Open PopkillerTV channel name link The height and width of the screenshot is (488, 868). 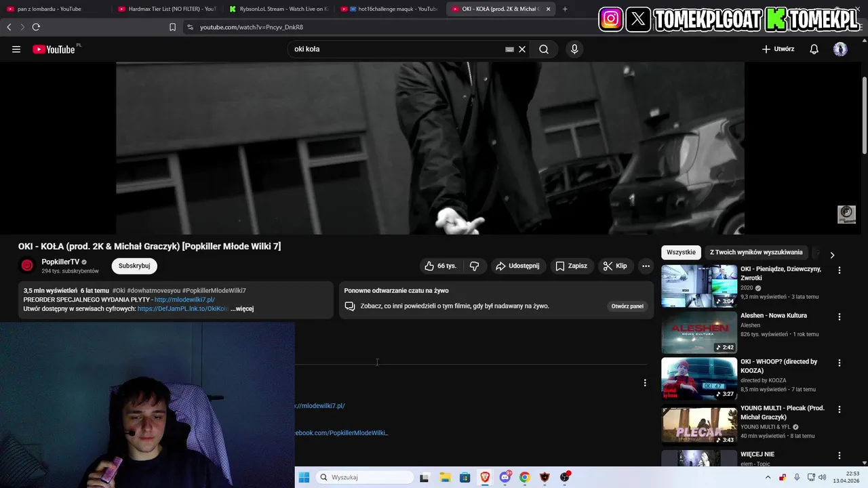coord(60,262)
